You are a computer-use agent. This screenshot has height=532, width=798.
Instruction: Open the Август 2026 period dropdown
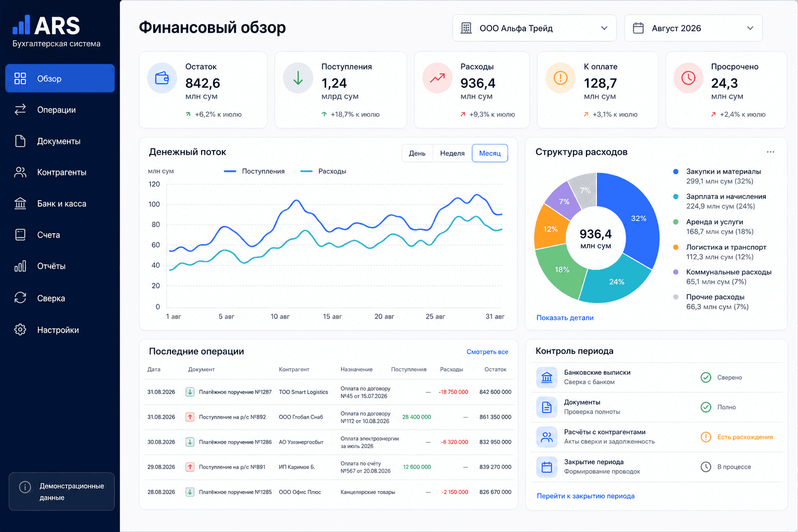pyautogui.click(x=694, y=28)
